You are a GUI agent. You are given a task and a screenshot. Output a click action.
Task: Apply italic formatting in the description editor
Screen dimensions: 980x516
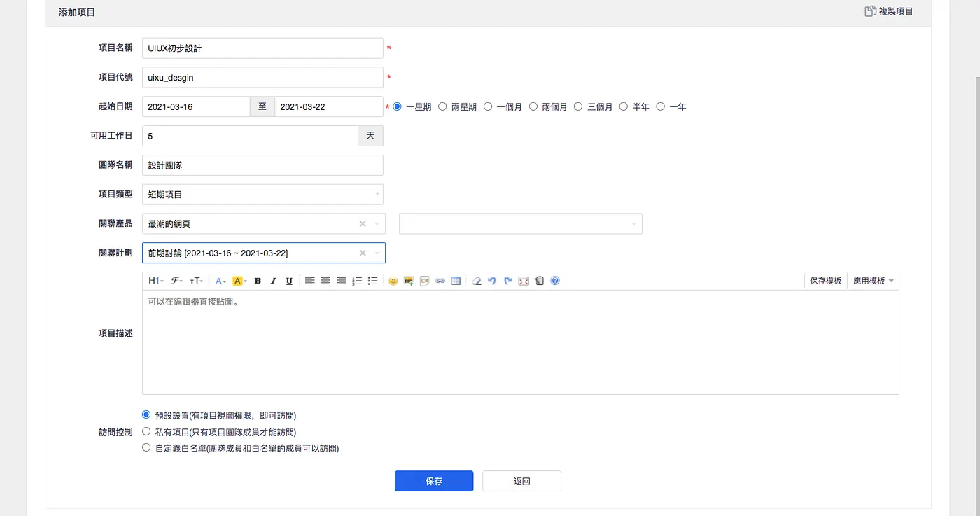274,281
